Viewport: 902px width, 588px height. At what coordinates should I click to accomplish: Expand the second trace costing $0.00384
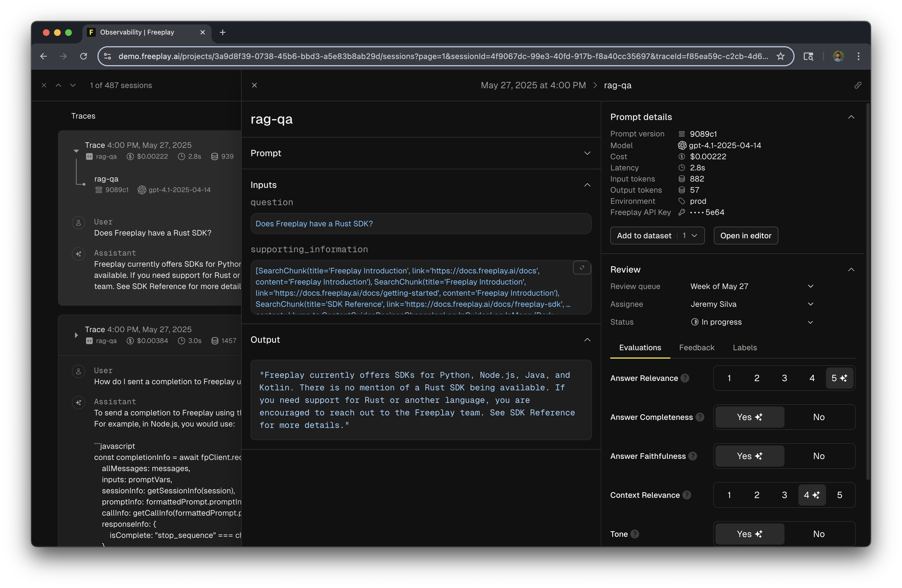pyautogui.click(x=76, y=335)
